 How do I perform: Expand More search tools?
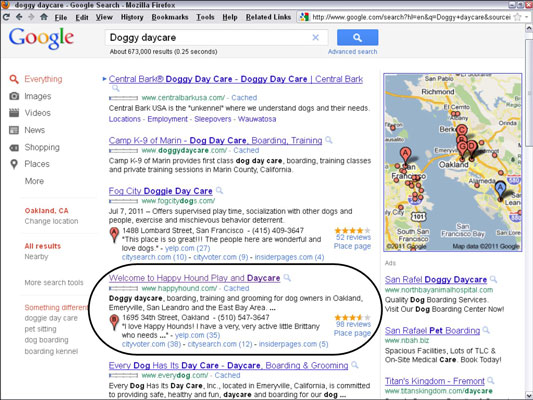tap(54, 283)
